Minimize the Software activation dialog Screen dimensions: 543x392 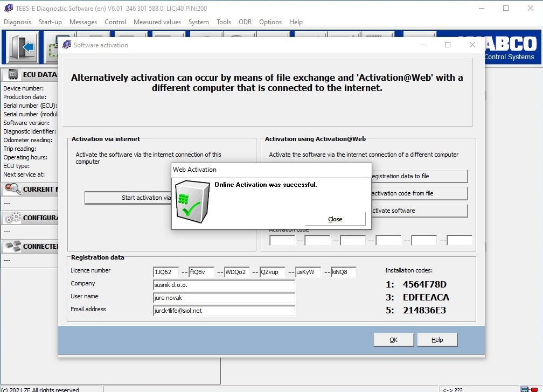[423, 45]
